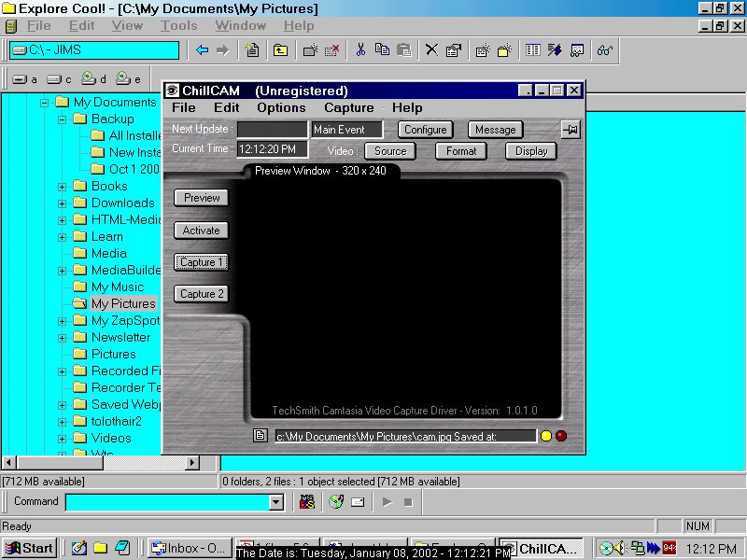Click the log document icon in ChillCAM

(261, 435)
